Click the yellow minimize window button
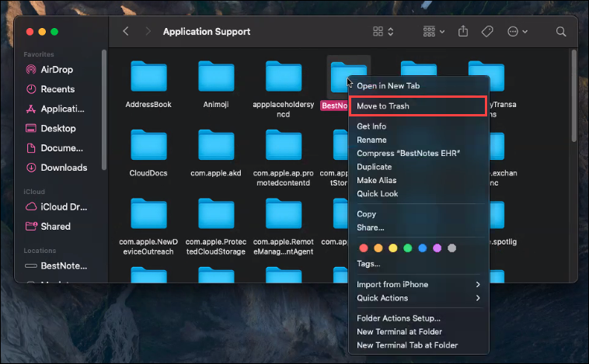The image size is (589, 364). click(42, 32)
